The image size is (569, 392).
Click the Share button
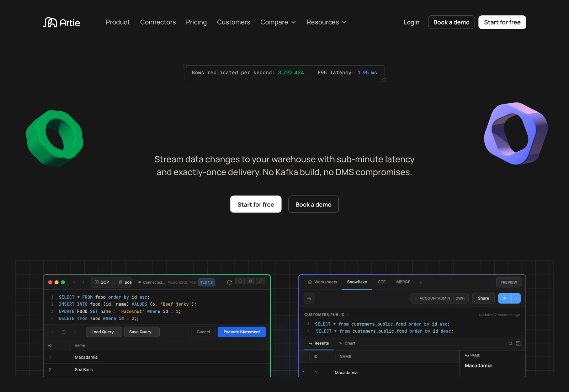483,298
